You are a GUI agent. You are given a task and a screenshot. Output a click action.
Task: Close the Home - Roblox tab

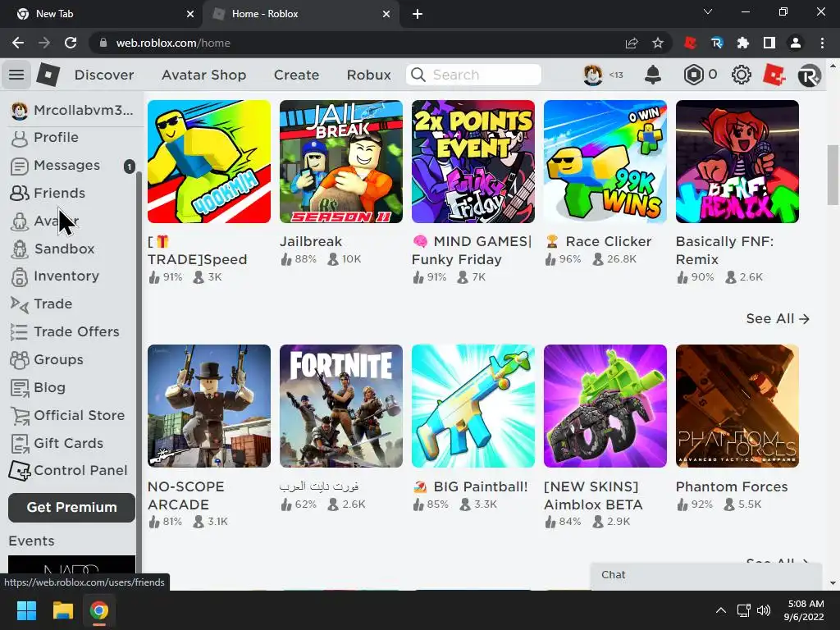coord(386,14)
